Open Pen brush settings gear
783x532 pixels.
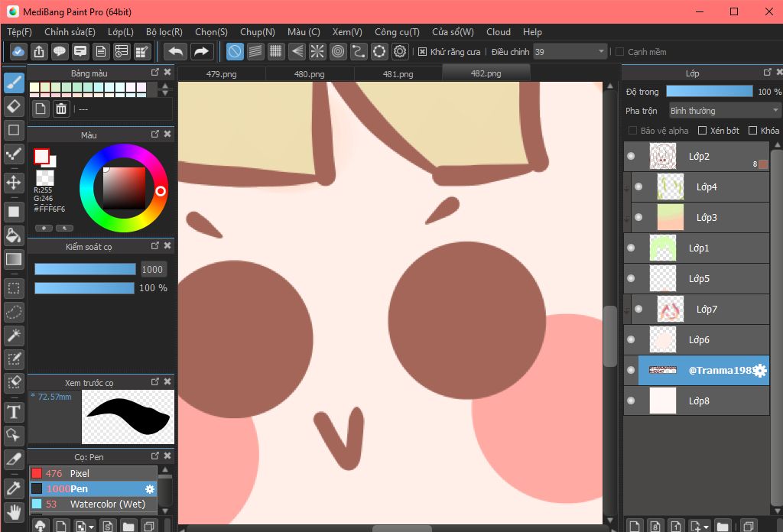click(149, 489)
